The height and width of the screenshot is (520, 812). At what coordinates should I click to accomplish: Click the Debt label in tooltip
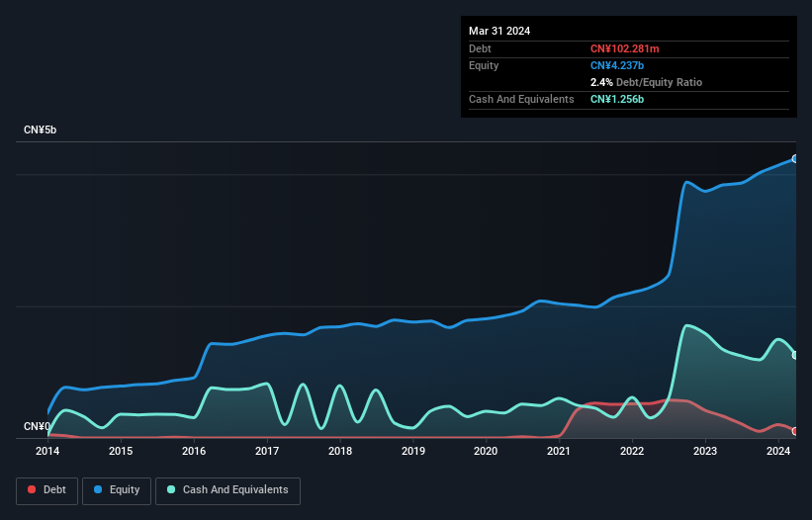(480, 48)
